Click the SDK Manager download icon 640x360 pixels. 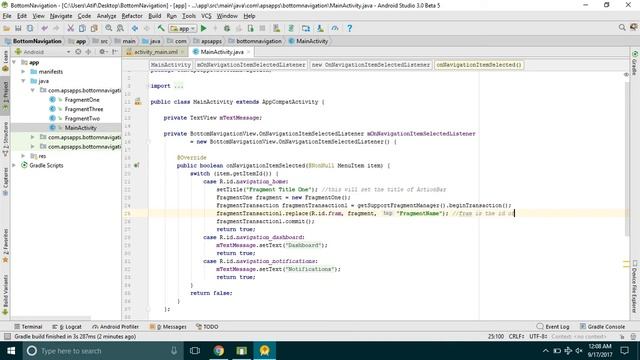[x=320, y=28]
